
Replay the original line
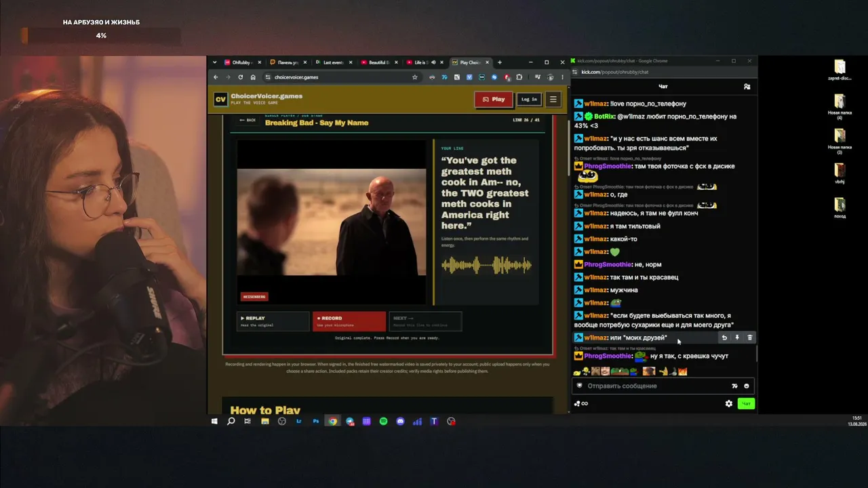pyautogui.click(x=273, y=321)
